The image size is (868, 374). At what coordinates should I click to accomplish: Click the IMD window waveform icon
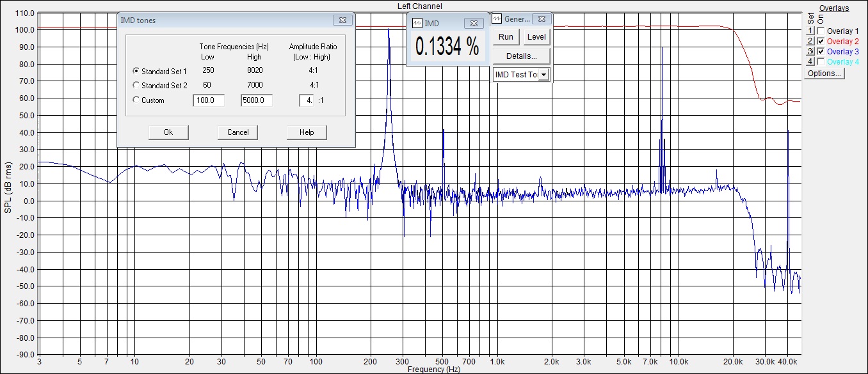point(417,23)
